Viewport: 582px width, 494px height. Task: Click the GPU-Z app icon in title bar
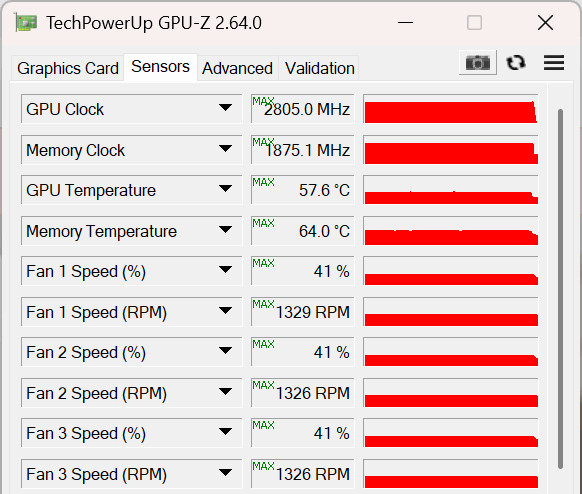tap(26, 23)
